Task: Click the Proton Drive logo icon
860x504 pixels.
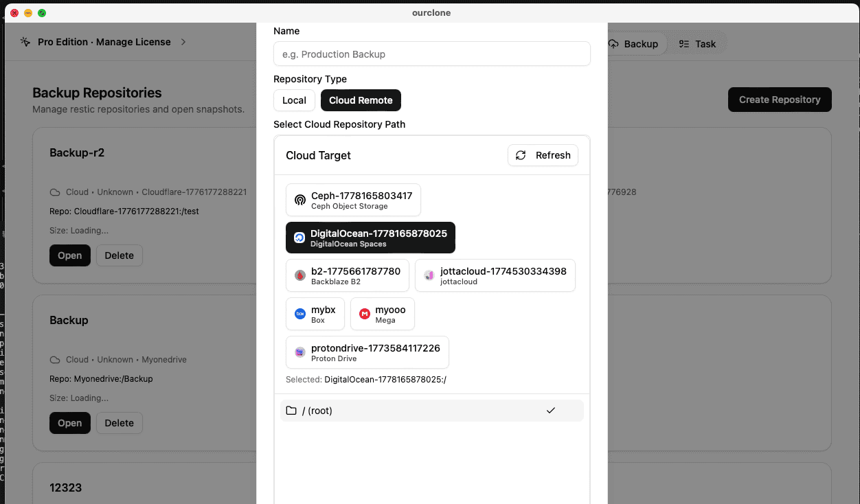Action: click(x=299, y=352)
